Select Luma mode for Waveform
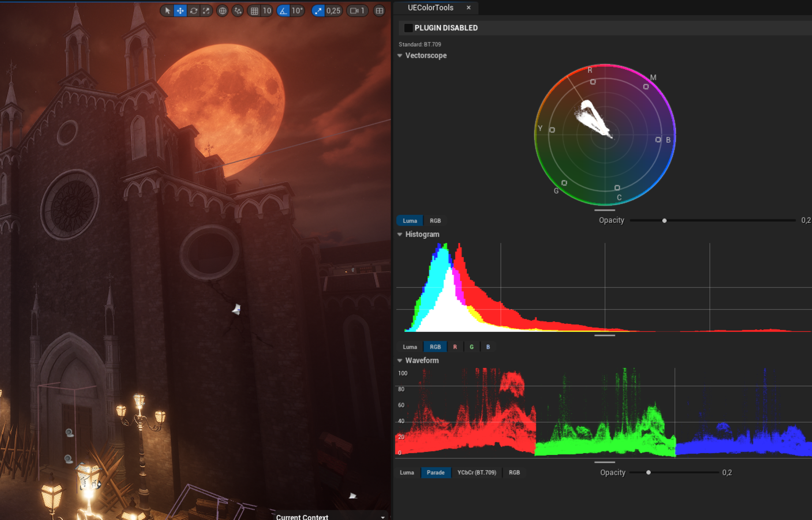This screenshot has height=520, width=812. [407, 473]
